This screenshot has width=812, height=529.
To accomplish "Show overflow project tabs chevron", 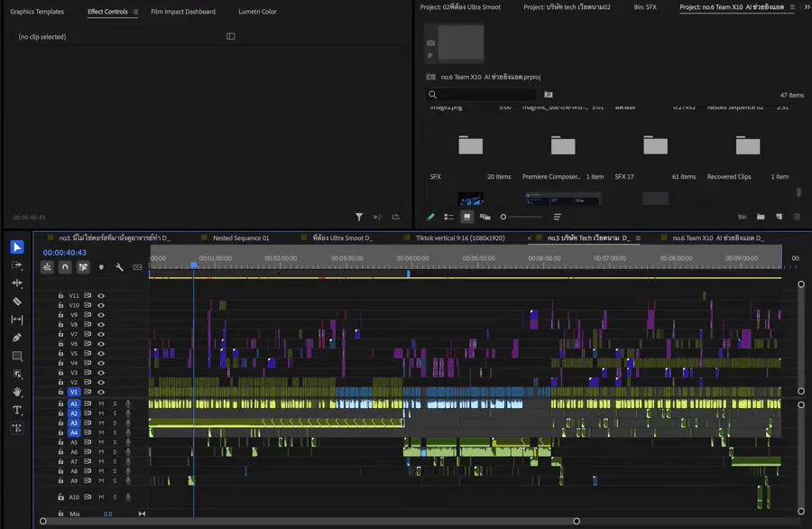I will click(807, 7).
